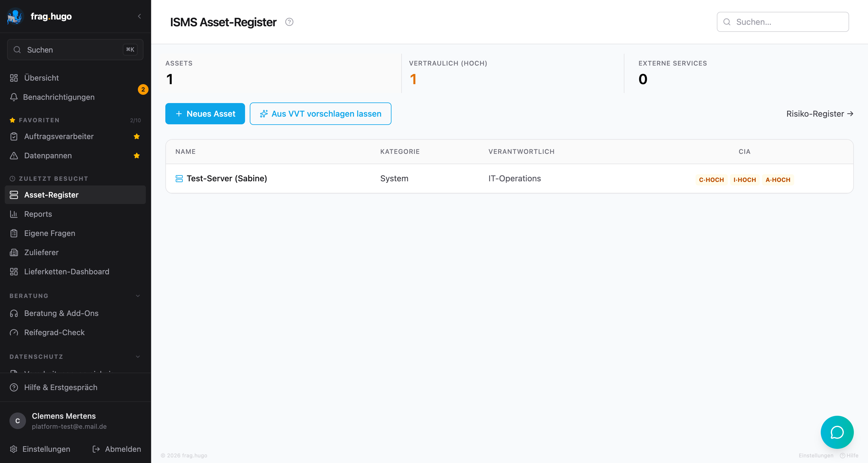
Task: Follow the Risiko-Register link
Action: point(820,114)
